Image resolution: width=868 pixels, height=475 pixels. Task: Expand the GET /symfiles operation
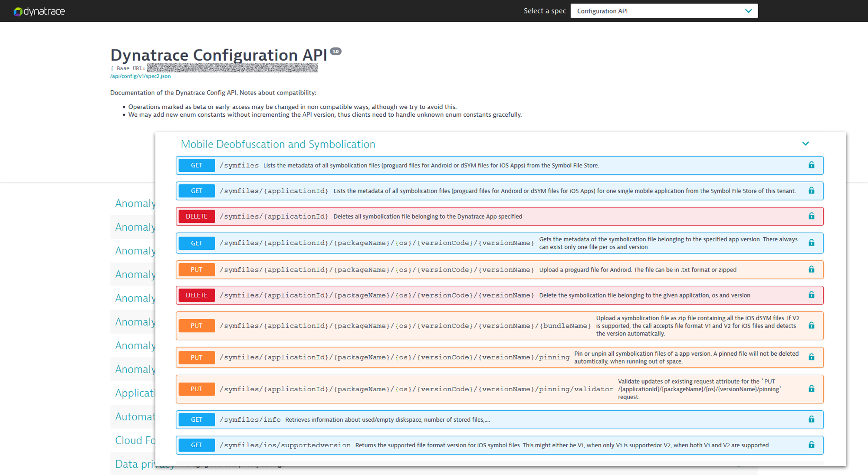pos(499,165)
